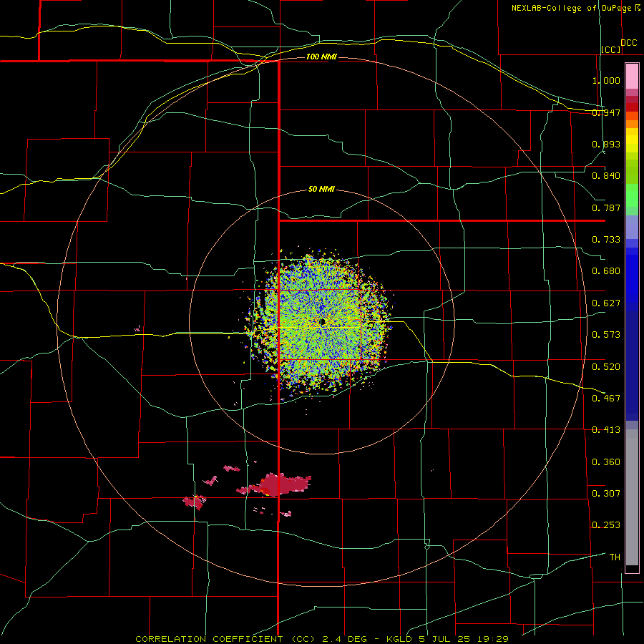Screen dimensions: 644x644
Task: Click the [CC] legend unit label
Action: pyautogui.click(x=611, y=49)
